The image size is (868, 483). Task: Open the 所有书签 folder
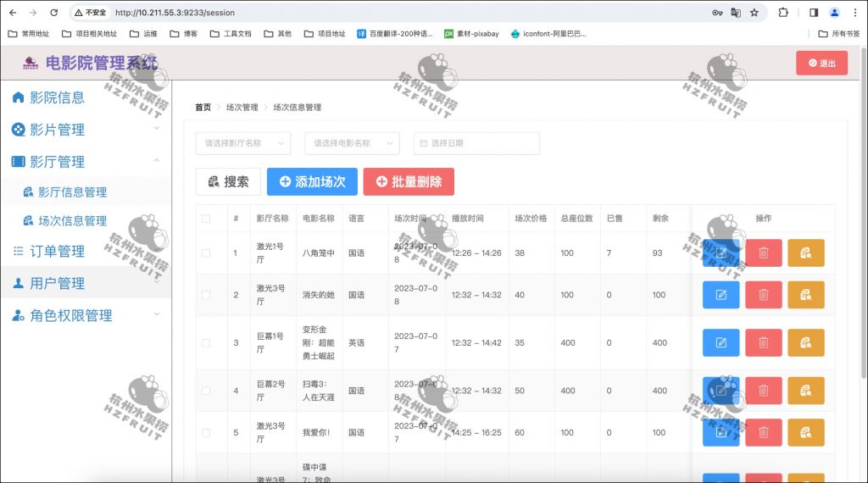point(839,34)
